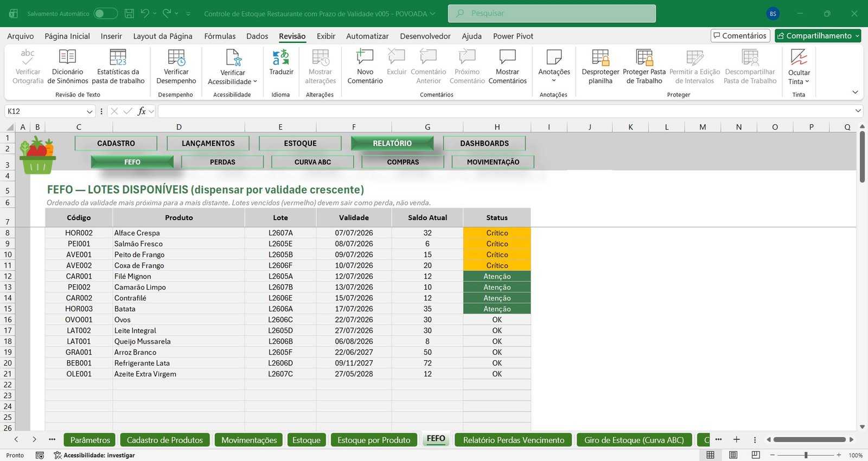The width and height of the screenshot is (868, 461).
Task: Switch to Page Layout view in status bar
Action: [733, 455]
